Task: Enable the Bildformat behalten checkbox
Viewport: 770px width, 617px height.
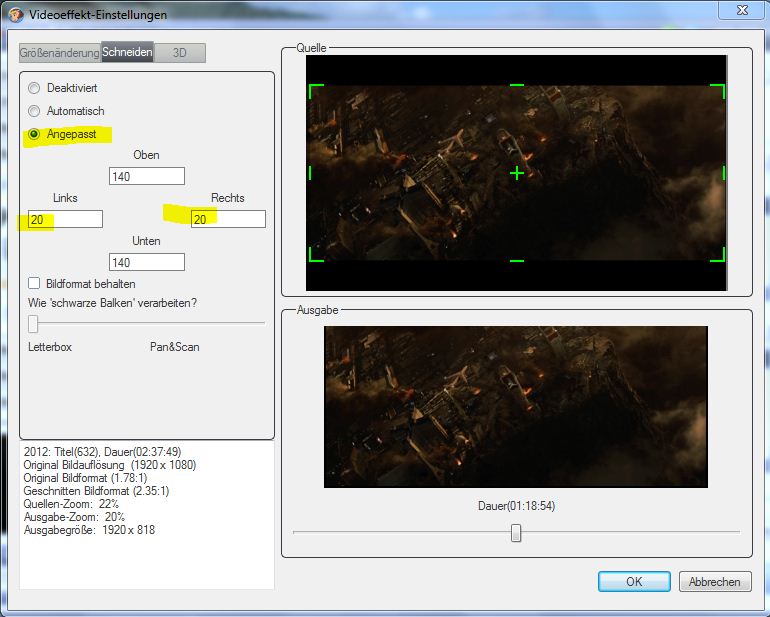Action: tap(35, 284)
